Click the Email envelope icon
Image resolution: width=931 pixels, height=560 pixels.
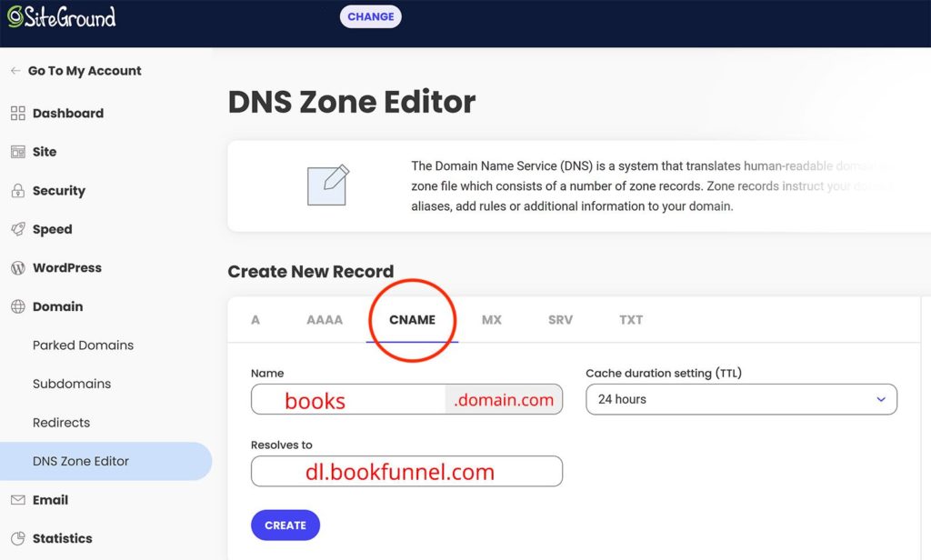click(18, 500)
